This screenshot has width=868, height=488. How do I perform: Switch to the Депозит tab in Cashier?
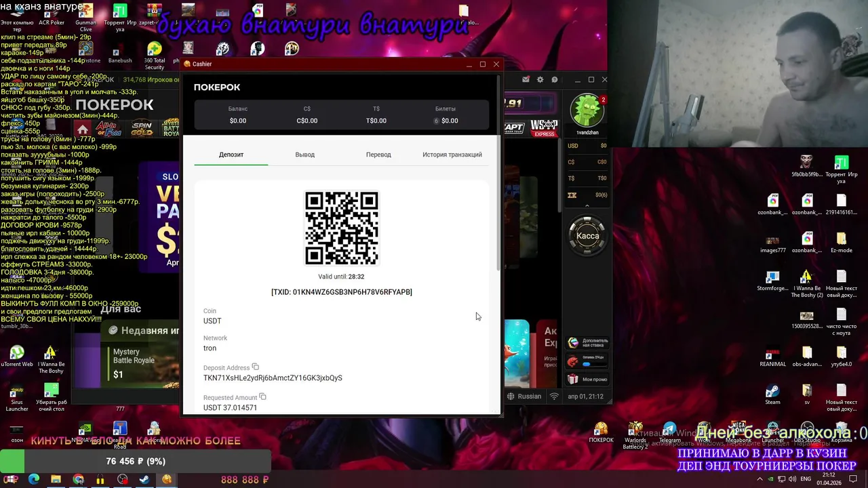(x=231, y=155)
